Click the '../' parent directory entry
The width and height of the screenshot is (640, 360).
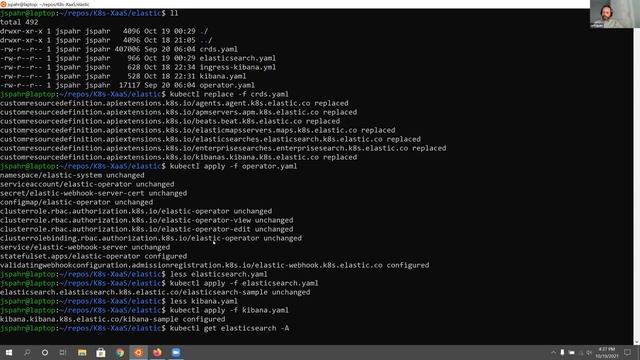tap(206, 40)
